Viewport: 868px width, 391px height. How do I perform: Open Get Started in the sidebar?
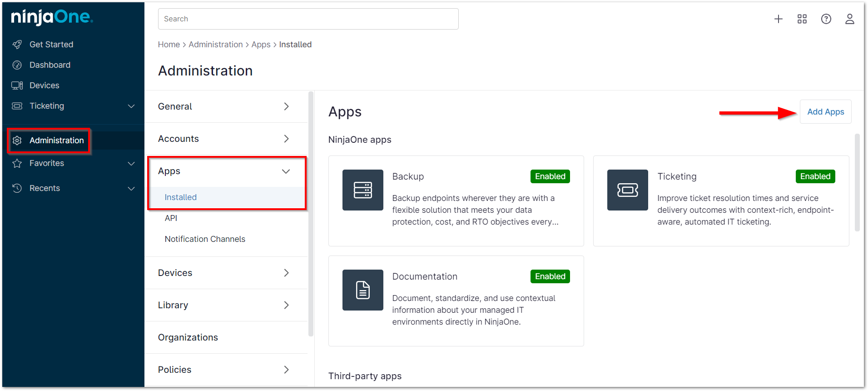click(x=51, y=45)
